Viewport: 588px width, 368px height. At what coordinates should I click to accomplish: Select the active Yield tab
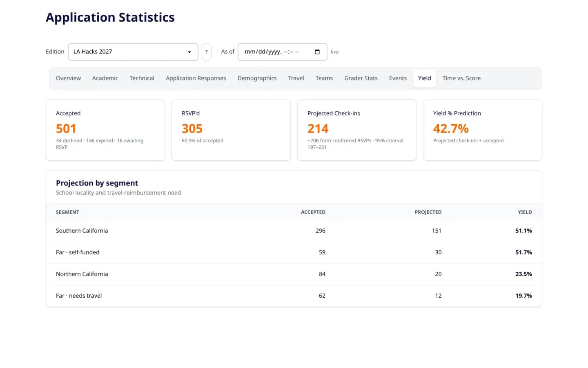click(x=424, y=78)
